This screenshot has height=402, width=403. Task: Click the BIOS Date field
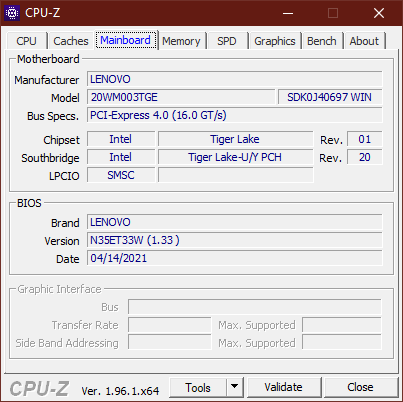[x=235, y=258]
